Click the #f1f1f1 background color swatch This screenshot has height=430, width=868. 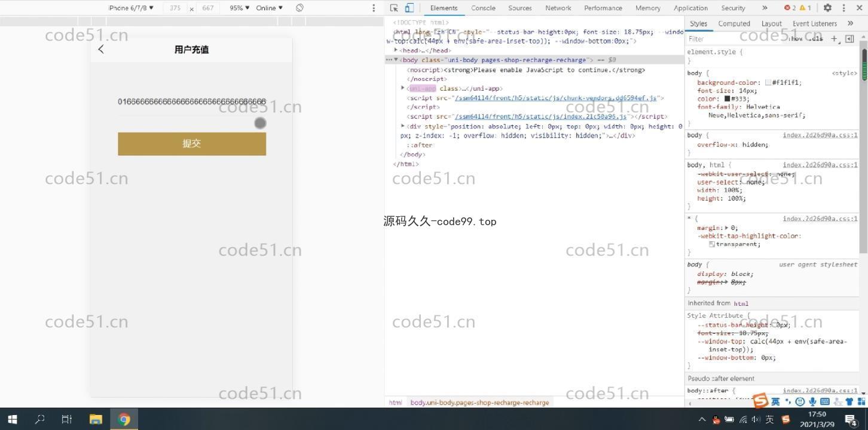pos(768,83)
